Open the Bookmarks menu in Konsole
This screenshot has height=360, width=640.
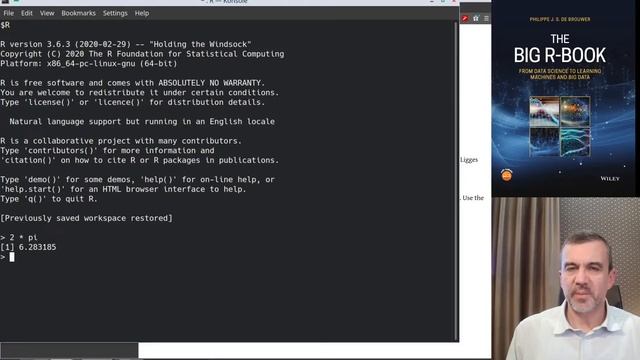78,13
